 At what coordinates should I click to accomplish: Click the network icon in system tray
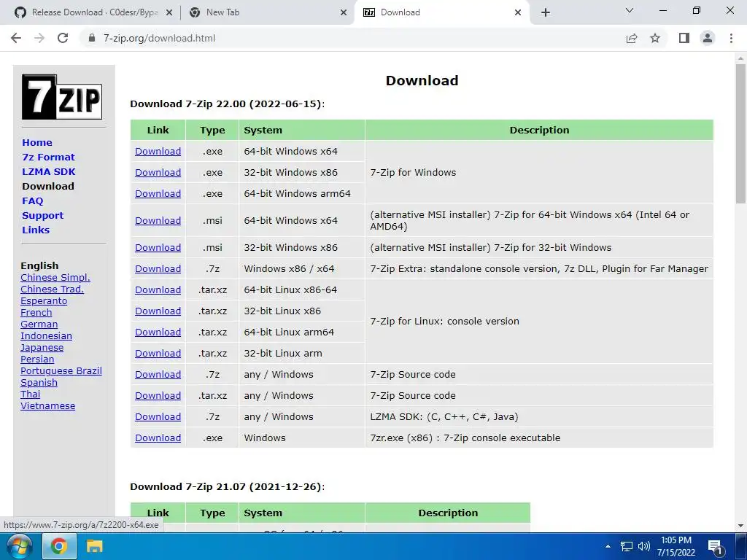627,546
